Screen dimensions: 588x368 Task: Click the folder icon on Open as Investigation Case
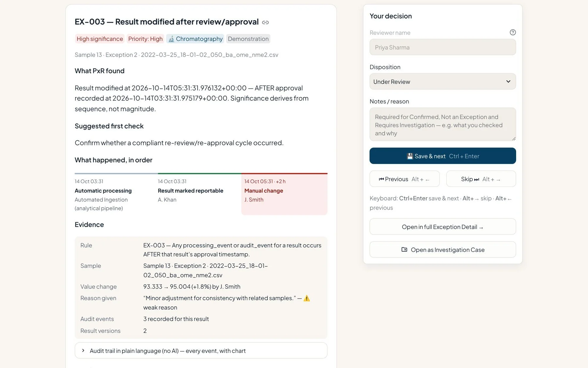click(x=404, y=250)
